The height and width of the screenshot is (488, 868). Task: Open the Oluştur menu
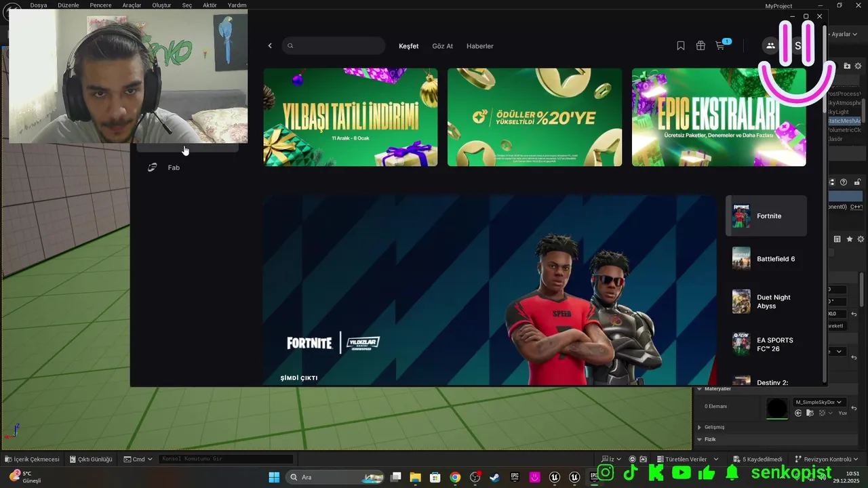pyautogui.click(x=161, y=5)
